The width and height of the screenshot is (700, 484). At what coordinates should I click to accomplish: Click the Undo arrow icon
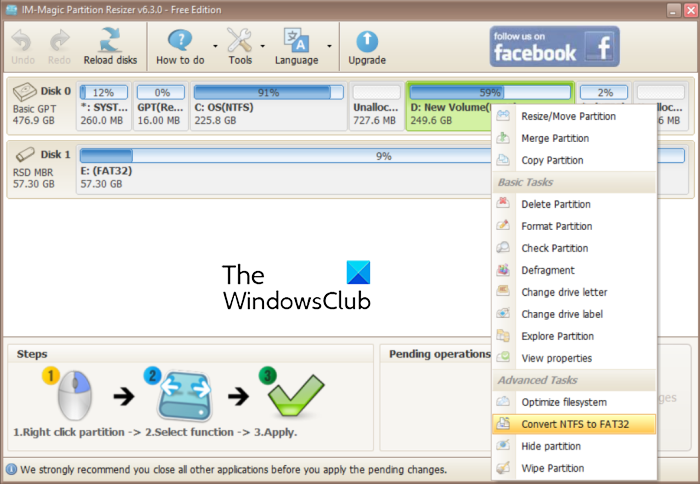[x=21, y=41]
